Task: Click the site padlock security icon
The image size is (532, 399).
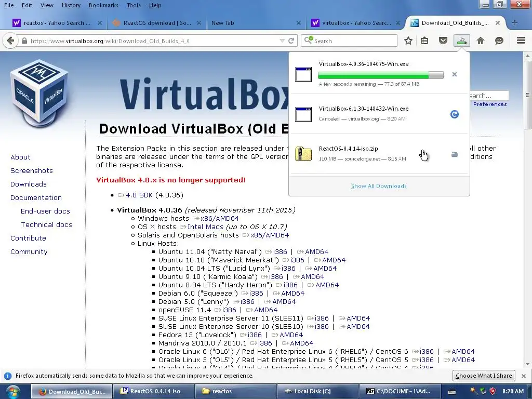Action: pos(24,41)
